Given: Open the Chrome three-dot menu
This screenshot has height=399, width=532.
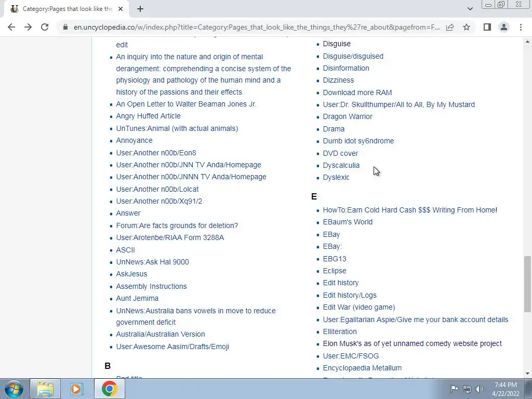Looking at the screenshot, I should (x=521, y=27).
